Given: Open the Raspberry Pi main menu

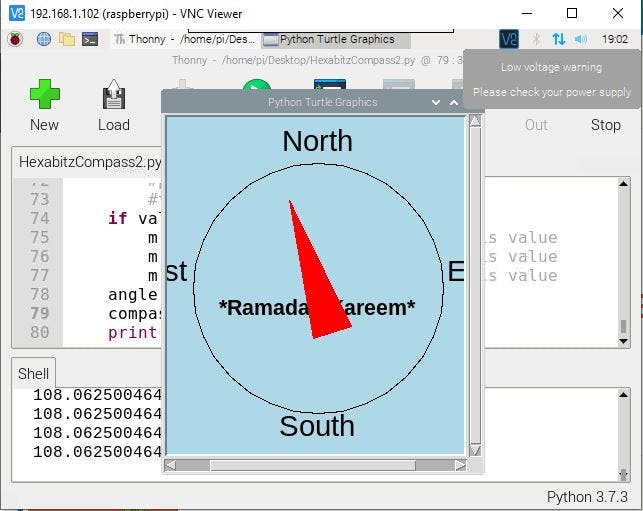Looking at the screenshot, I should coord(14,39).
